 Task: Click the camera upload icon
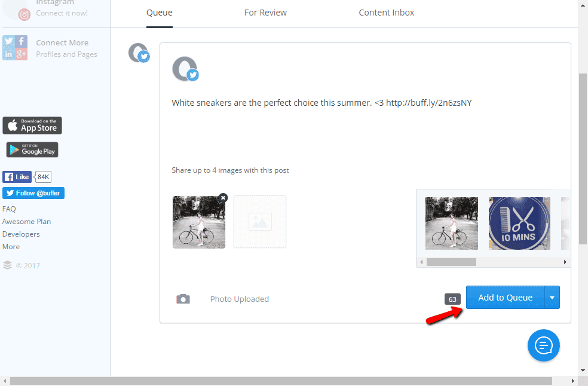click(x=183, y=299)
